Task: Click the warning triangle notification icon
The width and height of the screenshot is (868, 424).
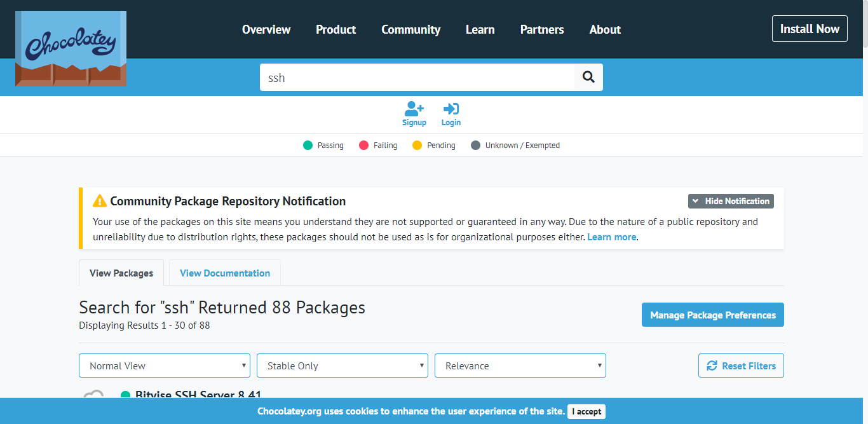Action: [x=100, y=201]
